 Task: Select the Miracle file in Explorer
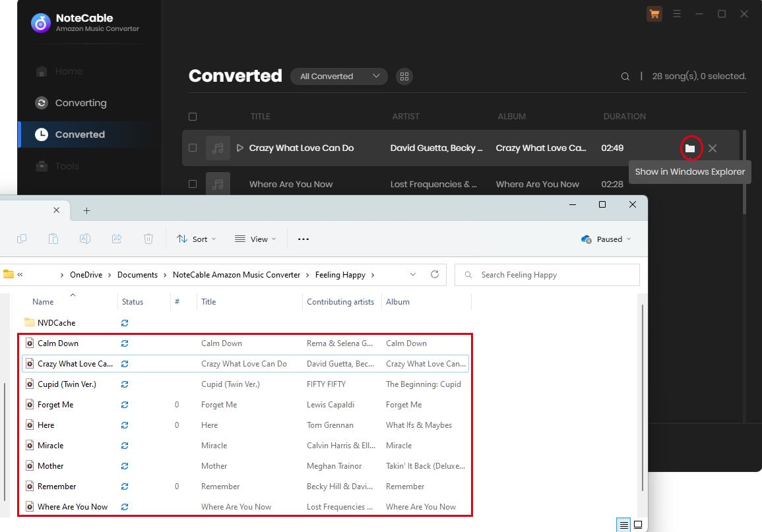51,445
